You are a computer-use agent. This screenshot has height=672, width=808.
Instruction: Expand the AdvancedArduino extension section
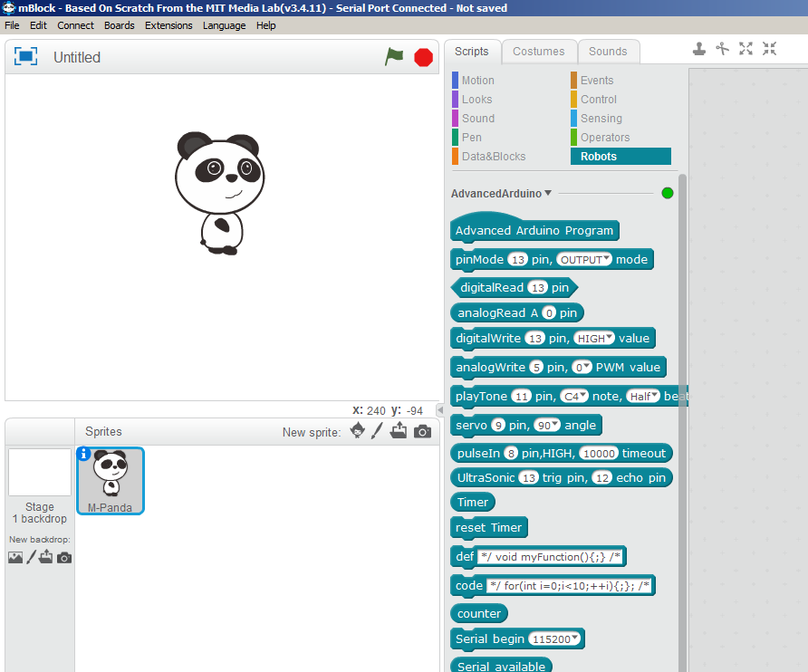tap(548, 193)
